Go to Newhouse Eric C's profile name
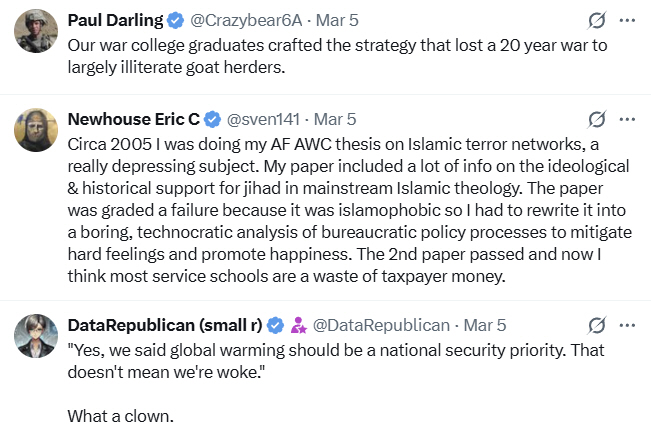 point(134,120)
